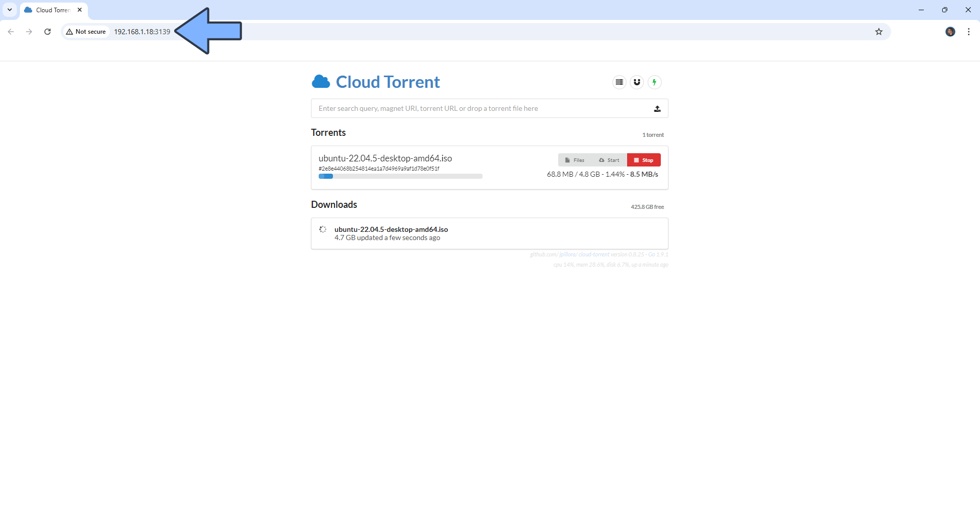This screenshot has width=980, height=522.
Task: Open the Chrome three-dot menu
Action: [969, 32]
